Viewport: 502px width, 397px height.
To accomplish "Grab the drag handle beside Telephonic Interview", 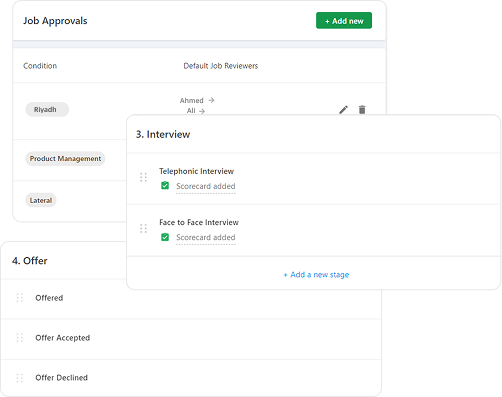I will pos(143,177).
